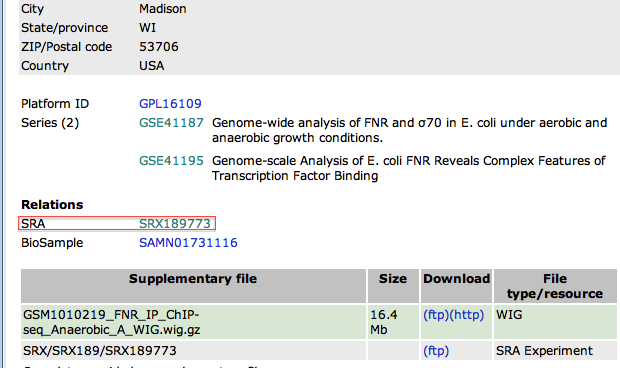The height and width of the screenshot is (368, 620).
Task: Click the Genome-wide analysis of FNR description
Action: 409,130
